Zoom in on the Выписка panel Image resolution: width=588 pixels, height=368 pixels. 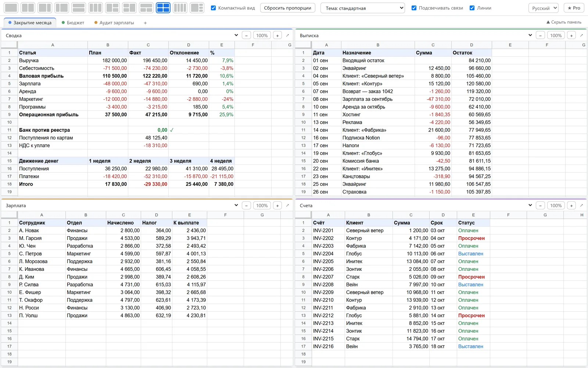click(571, 35)
